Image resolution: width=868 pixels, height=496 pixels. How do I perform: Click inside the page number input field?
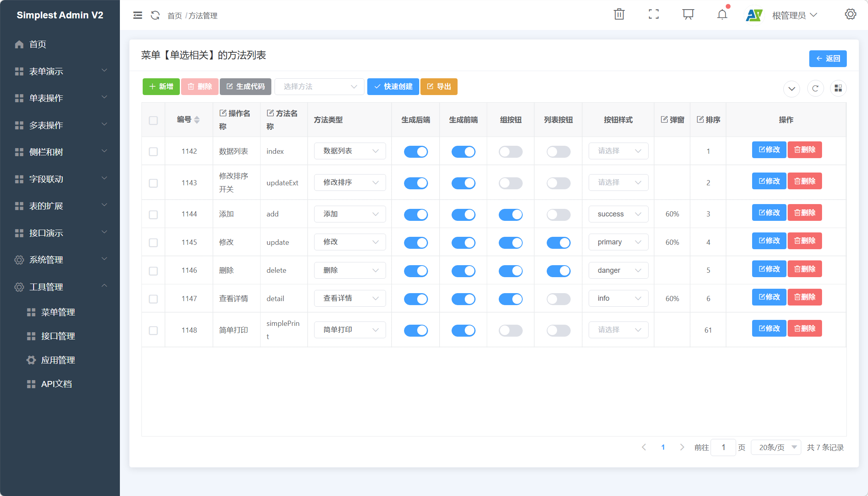click(x=723, y=447)
